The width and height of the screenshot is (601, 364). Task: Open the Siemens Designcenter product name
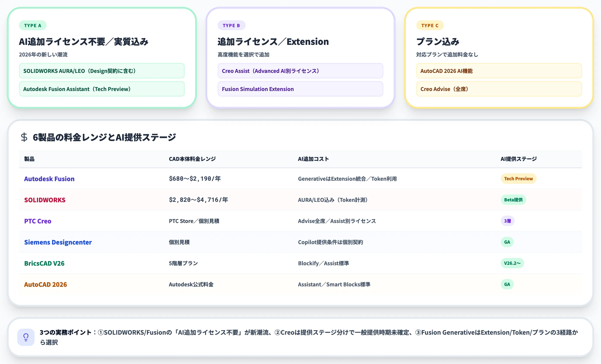(x=58, y=242)
